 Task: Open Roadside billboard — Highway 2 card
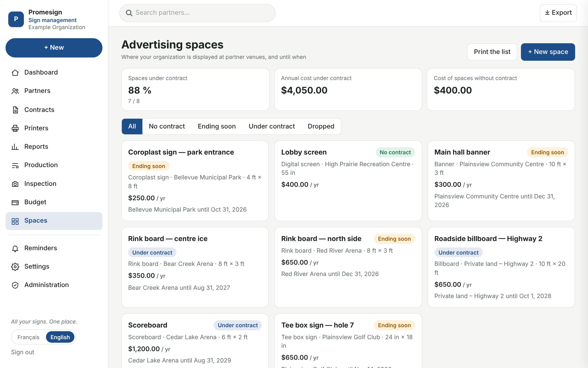[x=501, y=267]
